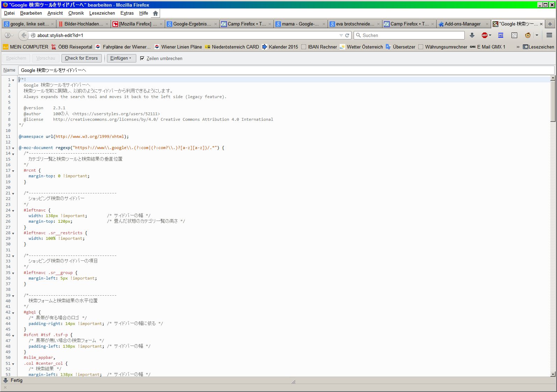The width and height of the screenshot is (557, 392).
Task: Go back with the back arrow button
Action: coord(23,35)
